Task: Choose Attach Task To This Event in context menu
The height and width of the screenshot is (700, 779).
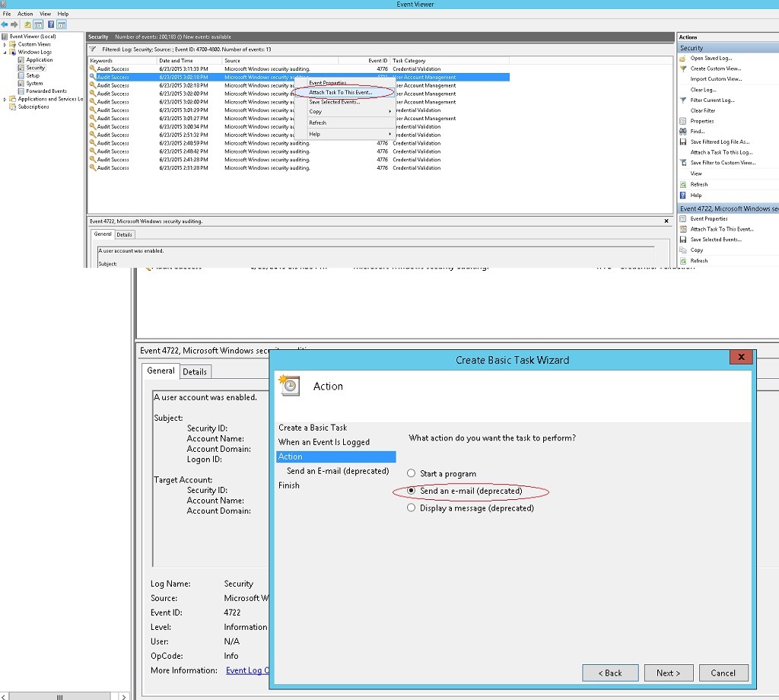Action: coord(340,92)
